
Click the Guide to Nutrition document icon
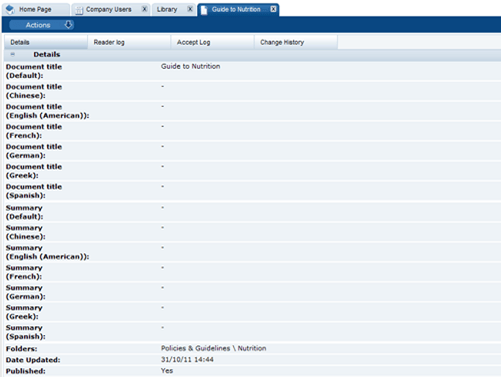(x=204, y=10)
